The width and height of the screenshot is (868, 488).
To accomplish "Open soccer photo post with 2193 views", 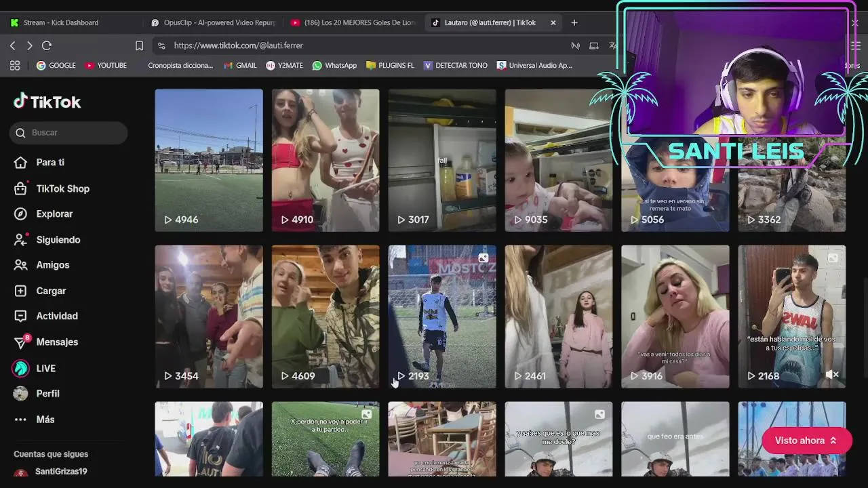I will pyautogui.click(x=442, y=317).
